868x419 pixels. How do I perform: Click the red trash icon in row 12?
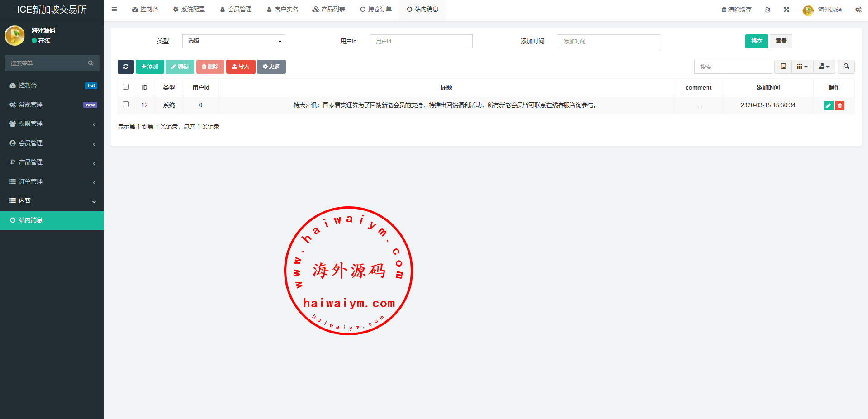coord(840,105)
